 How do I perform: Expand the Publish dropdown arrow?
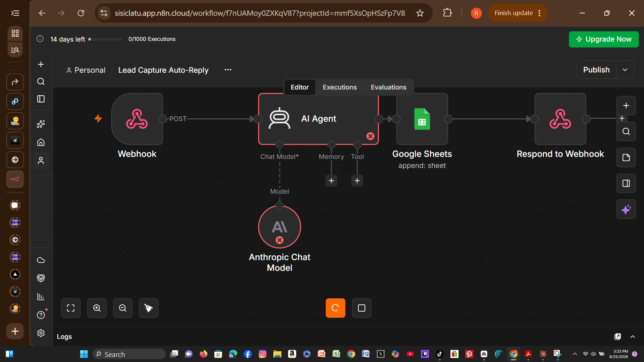click(625, 70)
